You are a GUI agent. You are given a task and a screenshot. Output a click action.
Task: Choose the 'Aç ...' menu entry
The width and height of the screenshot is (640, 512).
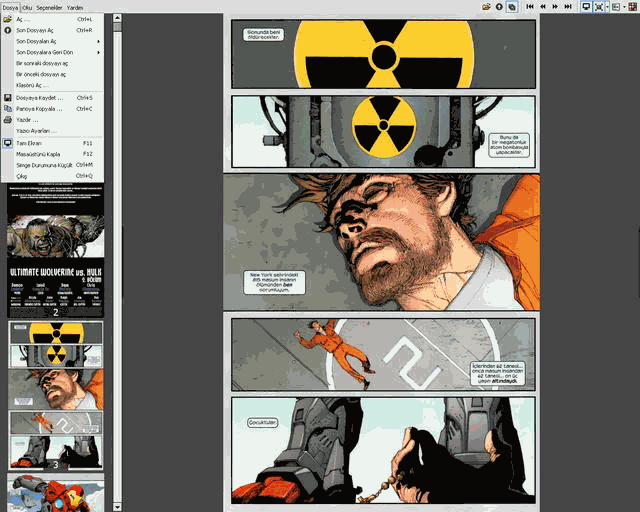(x=53, y=19)
